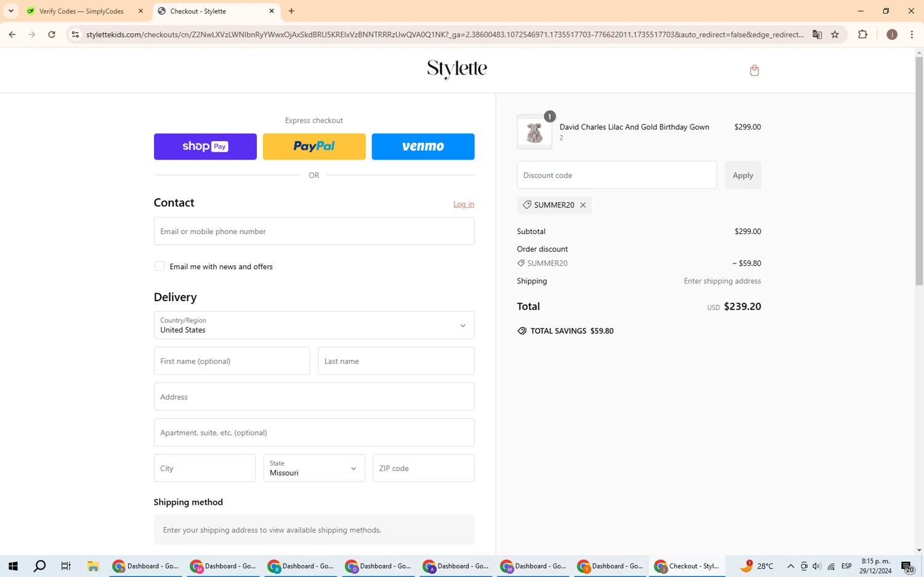Click the page vertical scrollbar
The image size is (924, 577).
click(x=919, y=172)
